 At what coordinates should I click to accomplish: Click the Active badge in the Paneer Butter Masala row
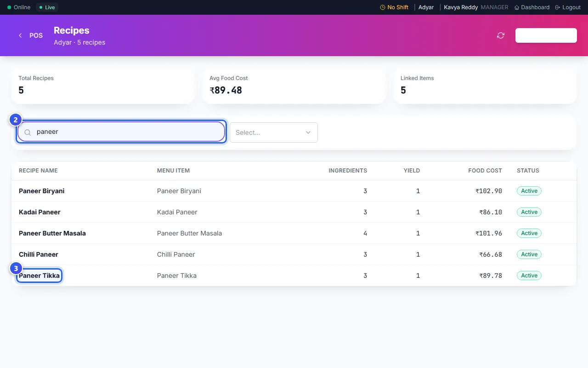click(529, 233)
